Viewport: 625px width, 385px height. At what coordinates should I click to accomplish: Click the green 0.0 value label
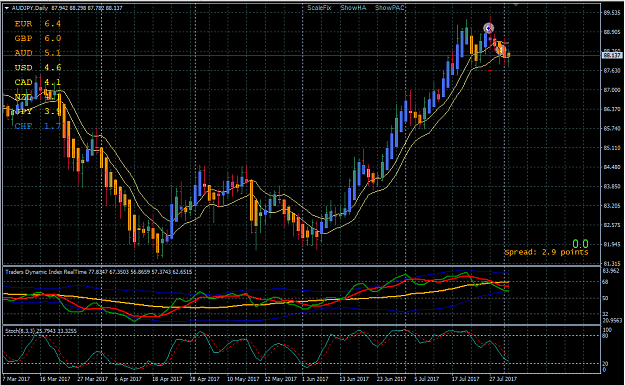point(580,244)
